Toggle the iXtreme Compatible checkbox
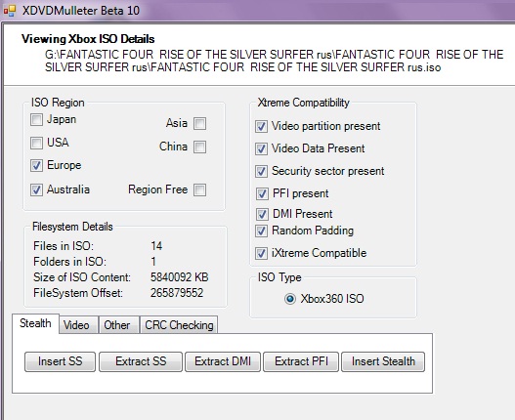The width and height of the screenshot is (515, 420). 262,254
